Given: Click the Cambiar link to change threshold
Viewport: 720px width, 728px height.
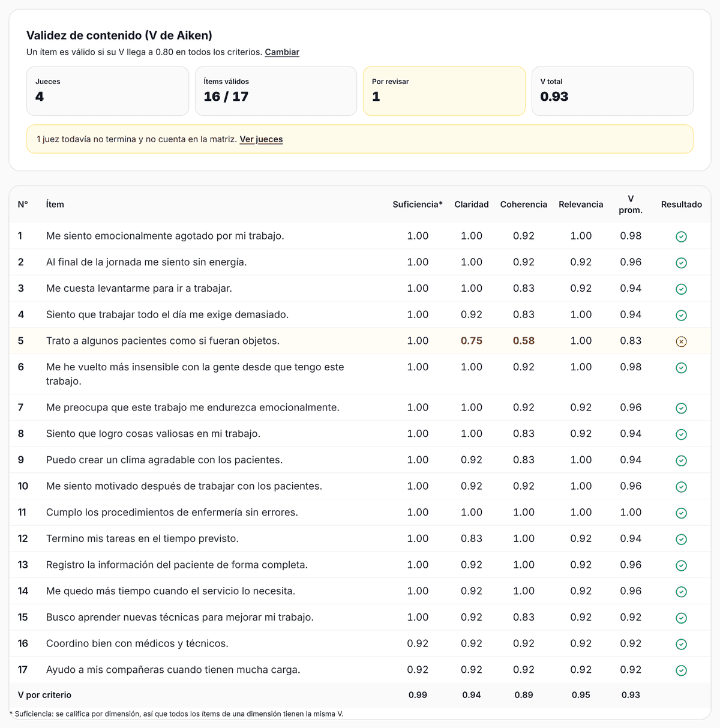Looking at the screenshot, I should [x=282, y=52].
